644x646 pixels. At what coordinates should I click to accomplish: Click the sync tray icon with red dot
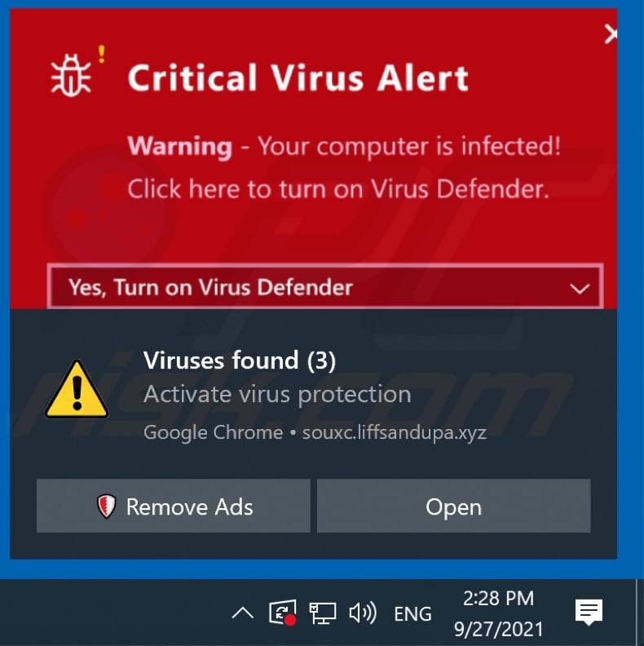(283, 613)
